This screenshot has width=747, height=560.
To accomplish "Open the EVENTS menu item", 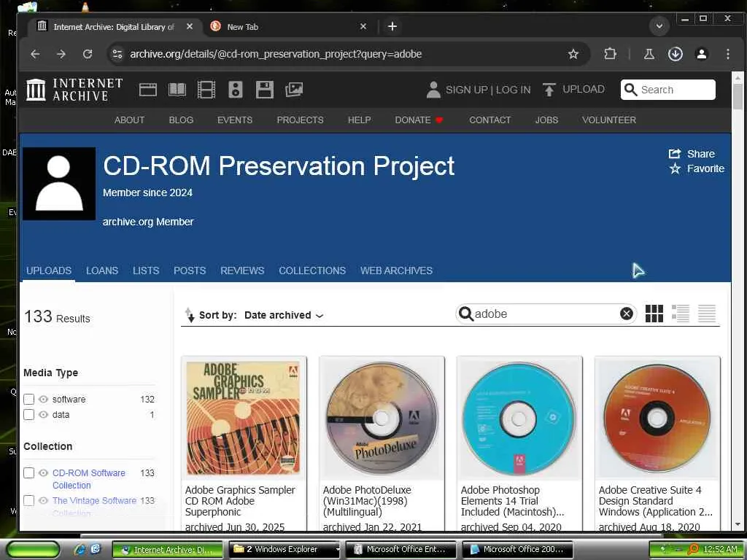I will pyautogui.click(x=235, y=120).
